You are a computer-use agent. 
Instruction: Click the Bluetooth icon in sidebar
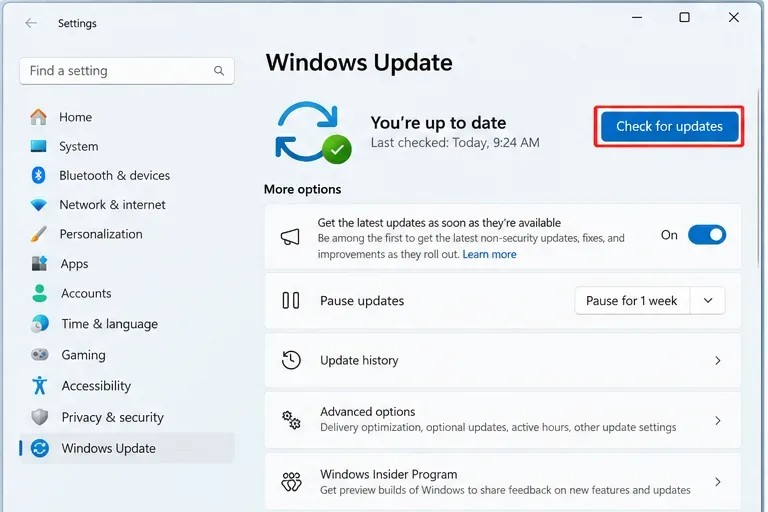[38, 175]
